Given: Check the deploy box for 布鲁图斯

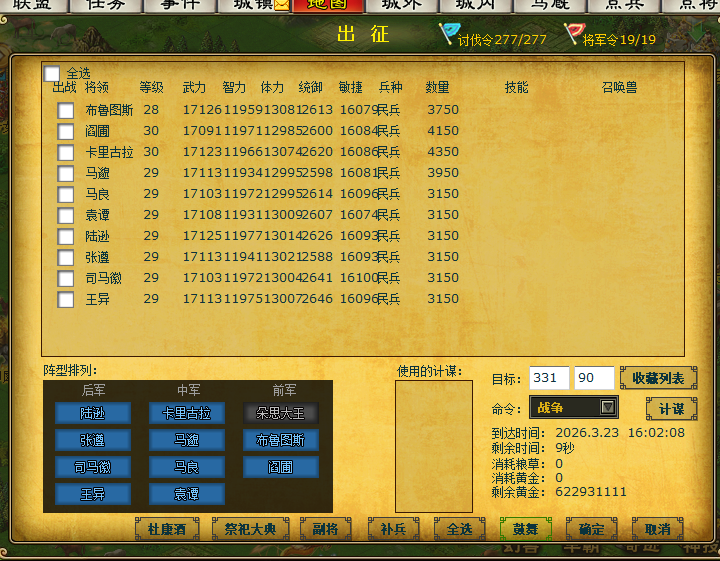Looking at the screenshot, I should [65, 111].
